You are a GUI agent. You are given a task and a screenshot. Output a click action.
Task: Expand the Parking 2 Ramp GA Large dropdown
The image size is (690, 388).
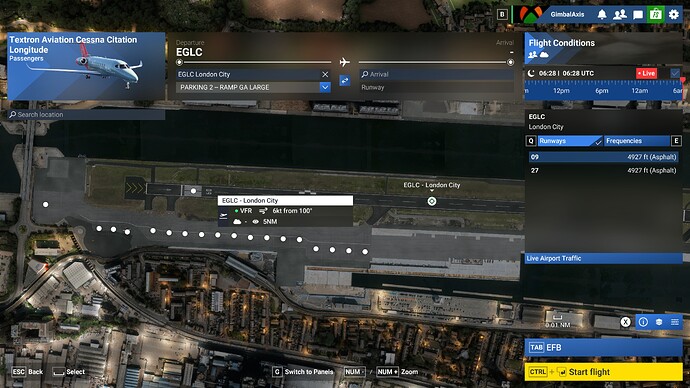point(325,87)
